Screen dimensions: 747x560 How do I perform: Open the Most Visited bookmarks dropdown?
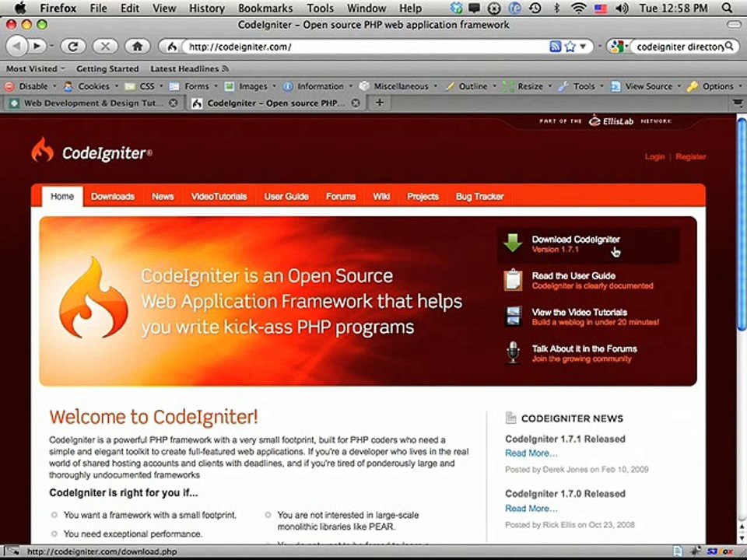(35, 68)
